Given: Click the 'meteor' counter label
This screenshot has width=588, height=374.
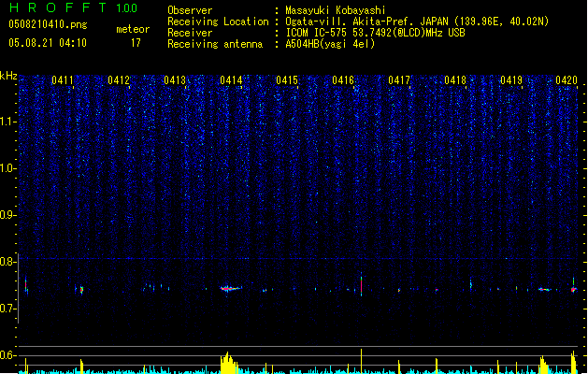Looking at the screenshot, I should [x=133, y=29].
